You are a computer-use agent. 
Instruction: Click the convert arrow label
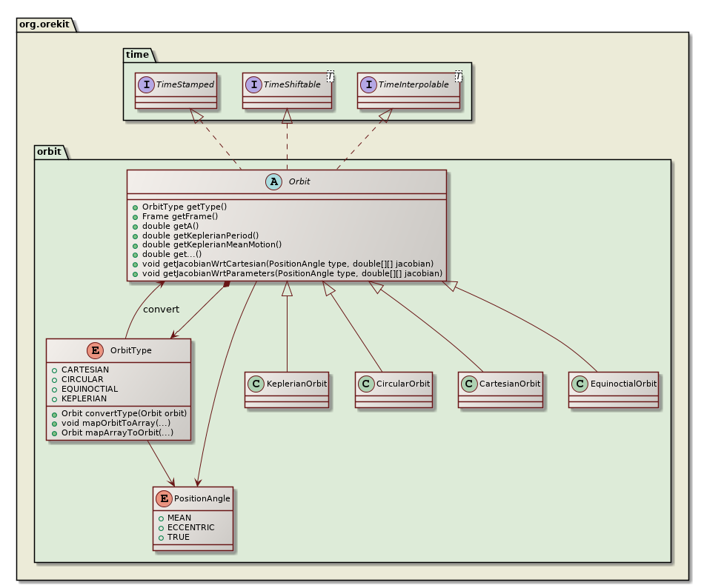pyautogui.click(x=161, y=309)
